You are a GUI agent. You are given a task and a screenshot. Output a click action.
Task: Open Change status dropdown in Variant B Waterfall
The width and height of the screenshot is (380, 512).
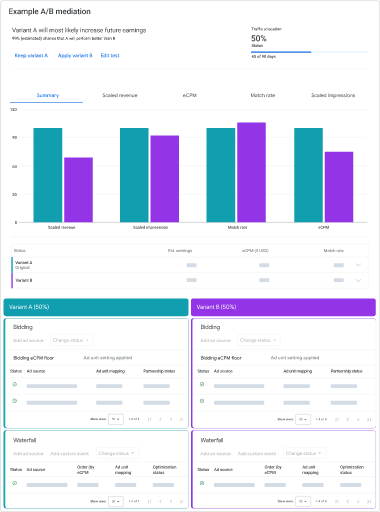305,453
